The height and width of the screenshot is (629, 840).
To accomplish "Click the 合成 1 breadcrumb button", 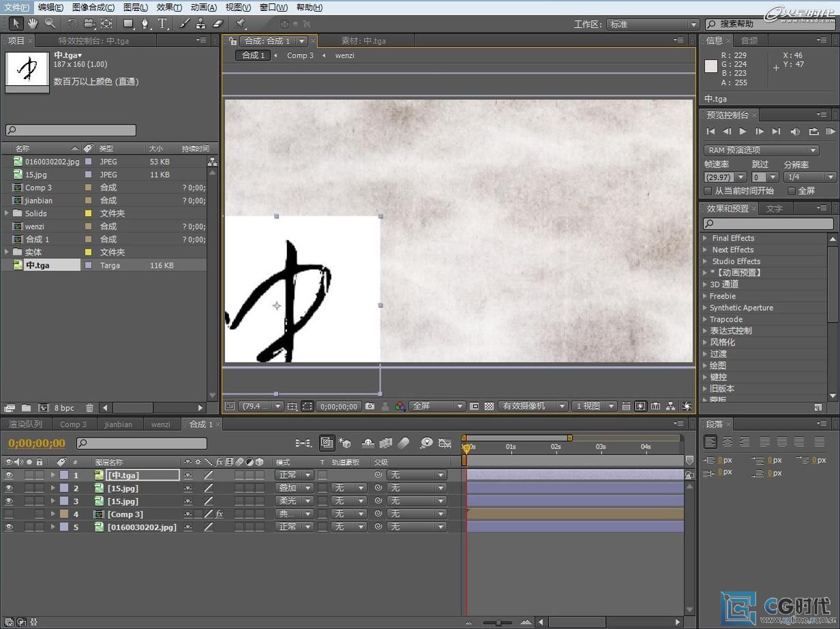I will pyautogui.click(x=253, y=55).
